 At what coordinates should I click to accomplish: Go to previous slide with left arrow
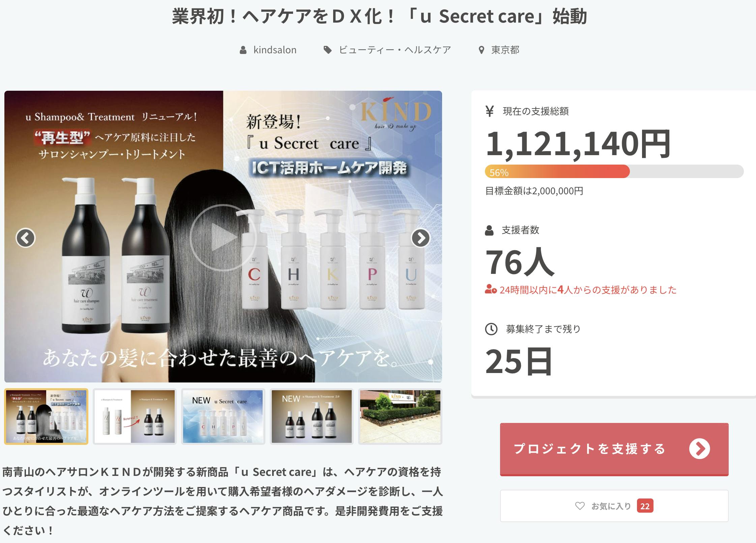pyautogui.click(x=26, y=238)
